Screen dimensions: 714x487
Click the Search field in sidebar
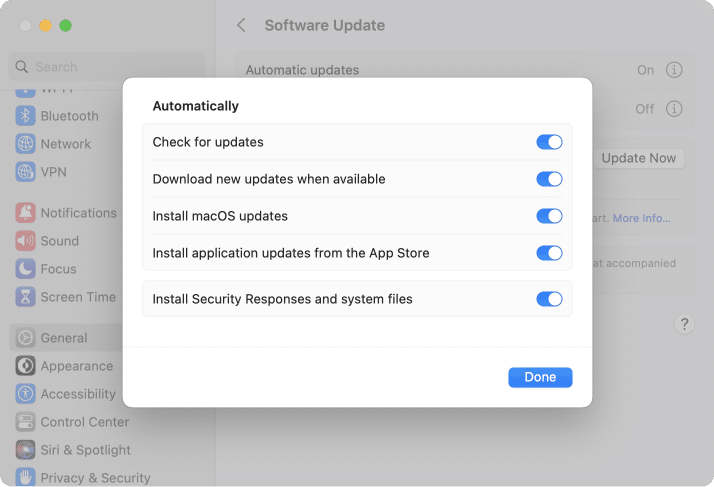(106, 67)
